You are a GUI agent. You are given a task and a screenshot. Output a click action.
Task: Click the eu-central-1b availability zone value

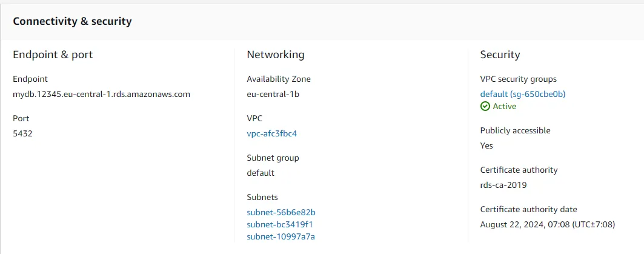[273, 94]
